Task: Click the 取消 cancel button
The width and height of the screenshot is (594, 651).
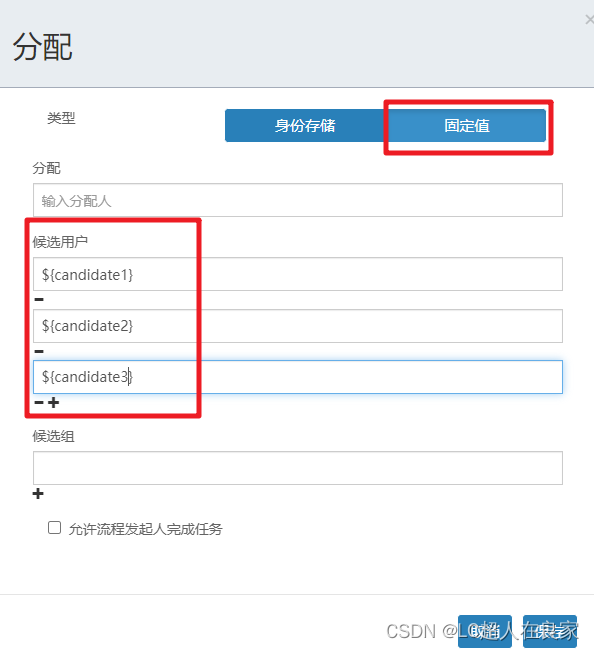Action: coord(485,631)
